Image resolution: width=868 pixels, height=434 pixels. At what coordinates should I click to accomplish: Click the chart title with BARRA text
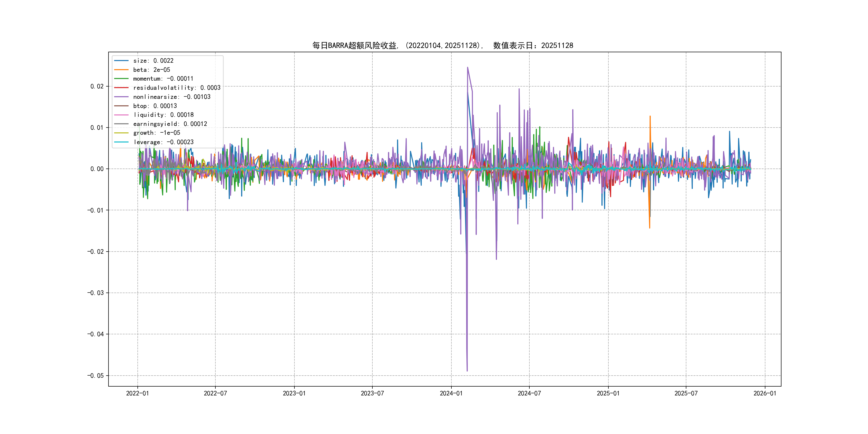click(442, 46)
